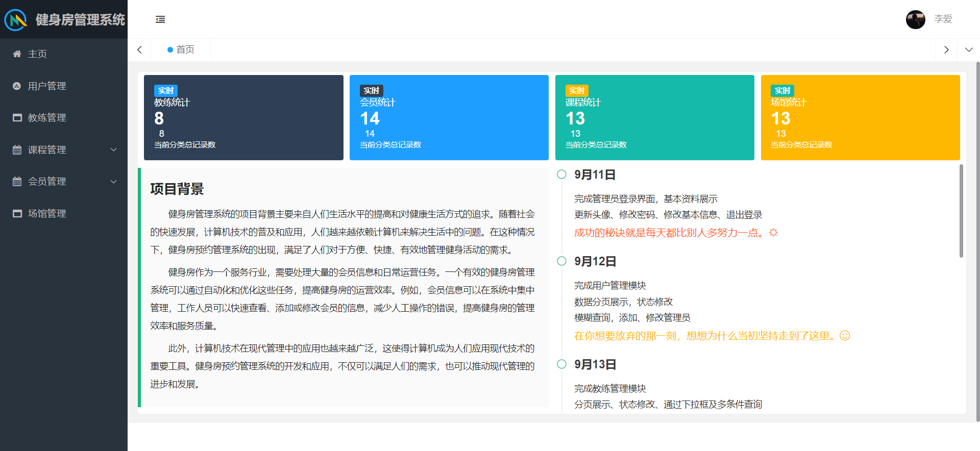Screen dimensions: 980x451
Task: Click the 9月12日 timeline circle marker
Action: pos(561,261)
